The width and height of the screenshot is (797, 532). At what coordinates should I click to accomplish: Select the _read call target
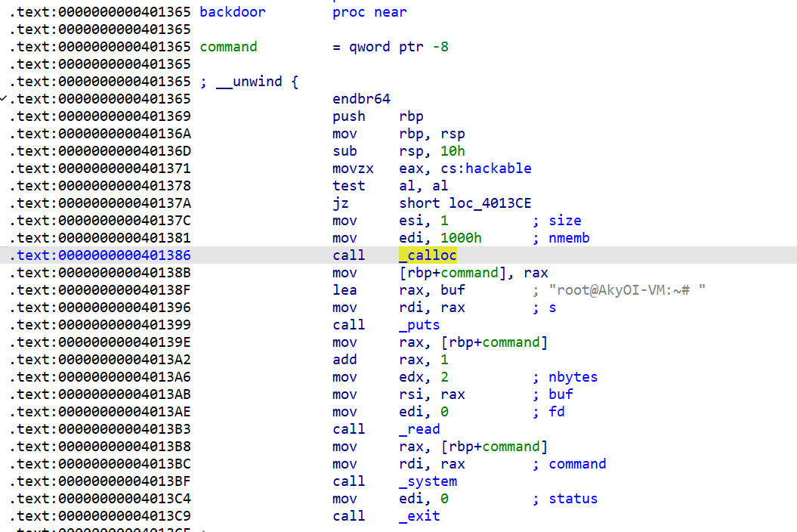click(x=419, y=429)
